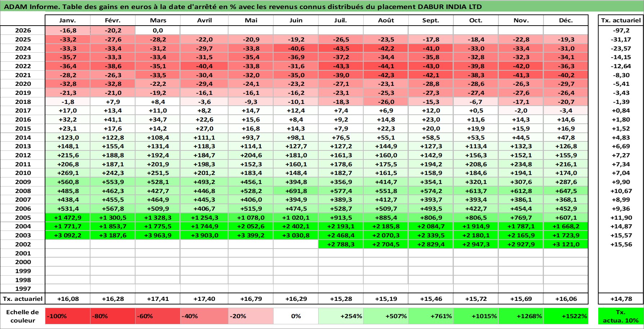Select the +1 472,9 cell in January 2005
Image resolution: width=644 pixels, height=329 pixels.
click(x=68, y=218)
